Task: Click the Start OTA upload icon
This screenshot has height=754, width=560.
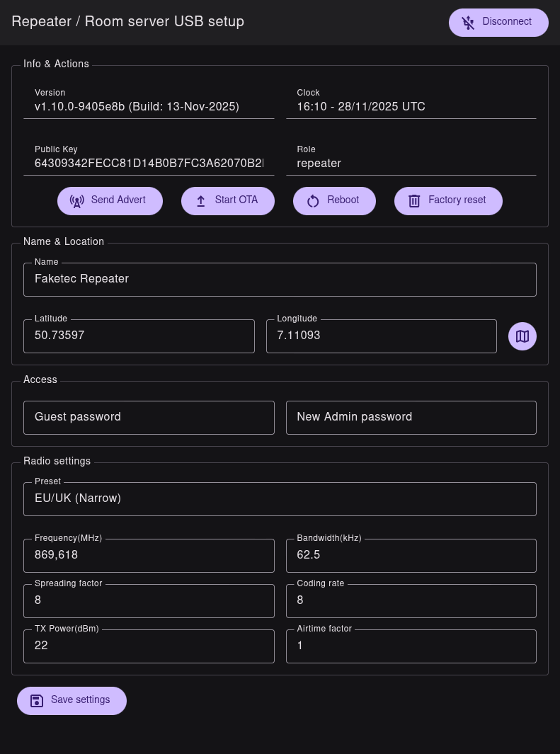Action: (201, 201)
